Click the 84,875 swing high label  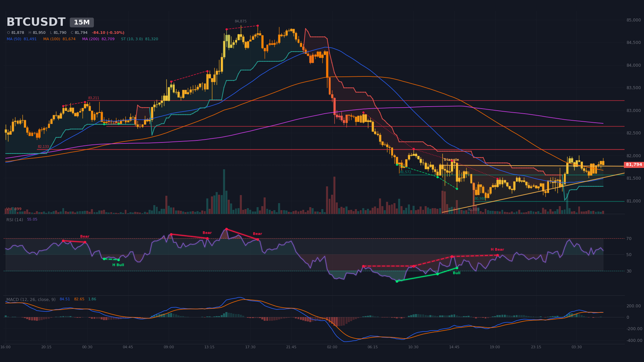tap(241, 21)
